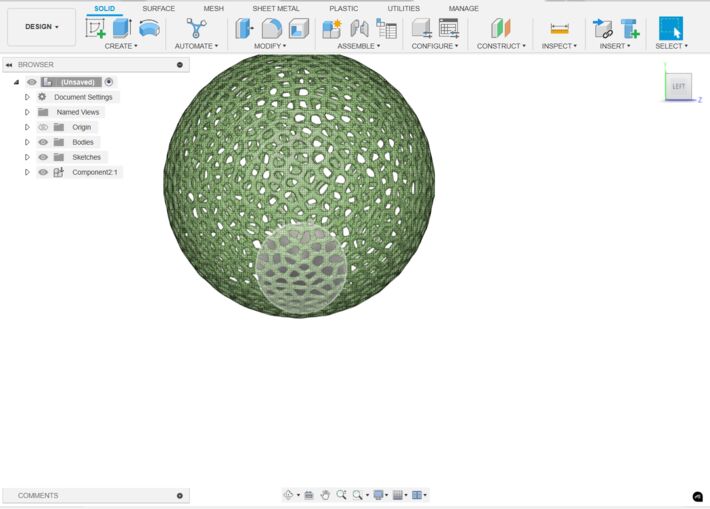710x509 pixels.
Task: Click the Fit zoom magnifier icon
Action: 357,495
